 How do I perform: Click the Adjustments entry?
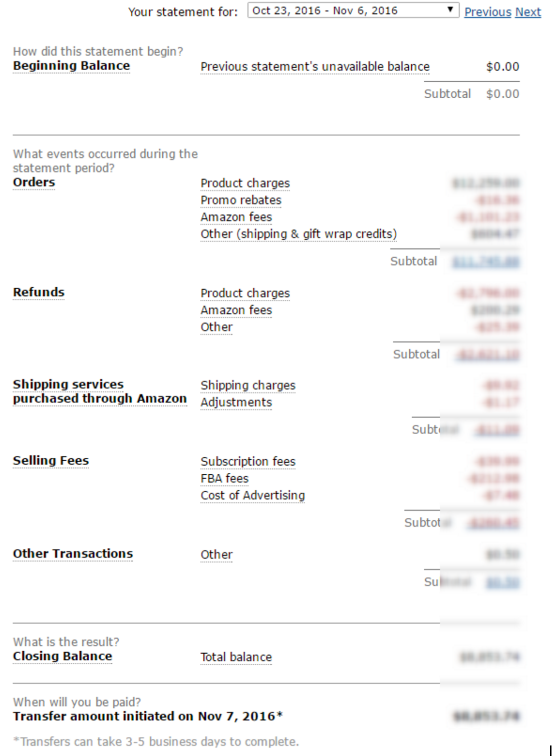(x=236, y=403)
